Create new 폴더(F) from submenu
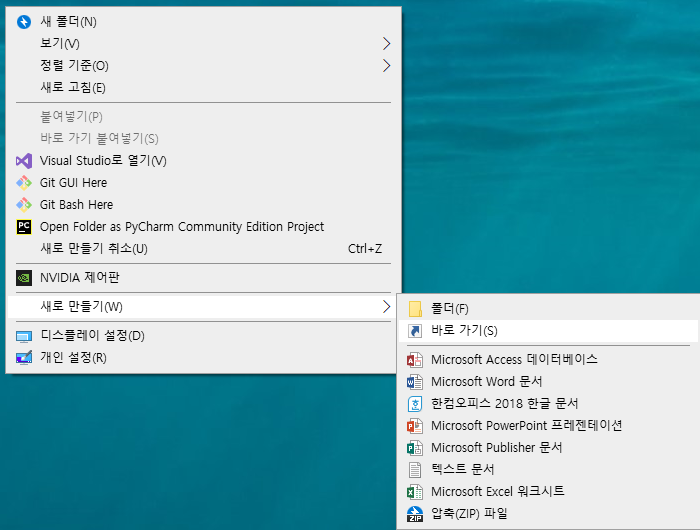The height and width of the screenshot is (530, 700). (548, 309)
